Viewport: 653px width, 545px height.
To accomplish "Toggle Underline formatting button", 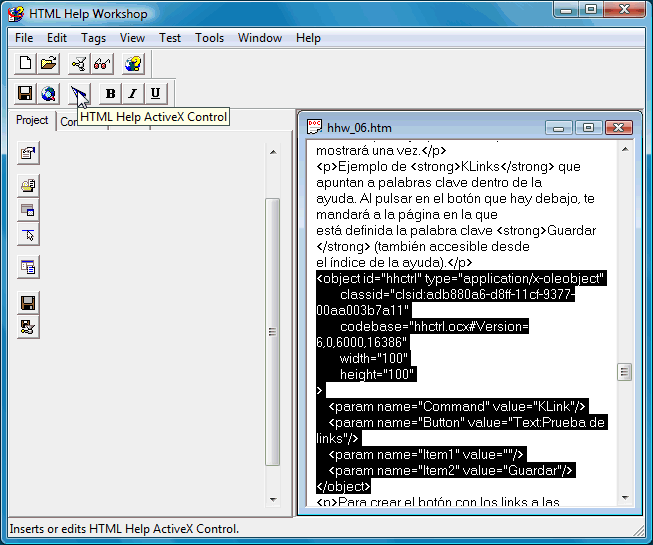I will 155,93.
